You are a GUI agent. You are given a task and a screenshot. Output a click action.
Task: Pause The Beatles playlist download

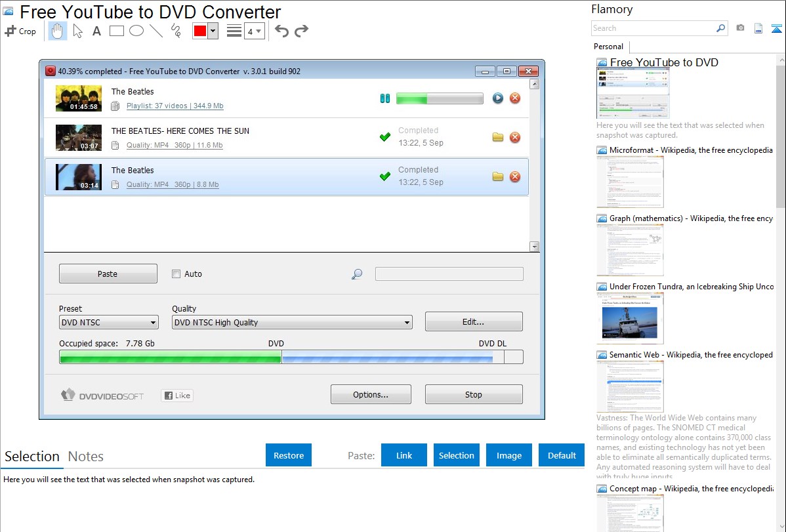385,98
